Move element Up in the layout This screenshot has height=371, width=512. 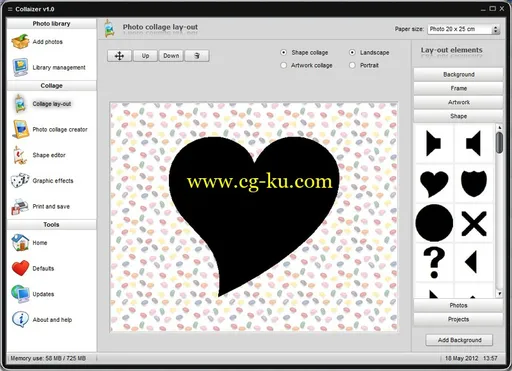145,56
